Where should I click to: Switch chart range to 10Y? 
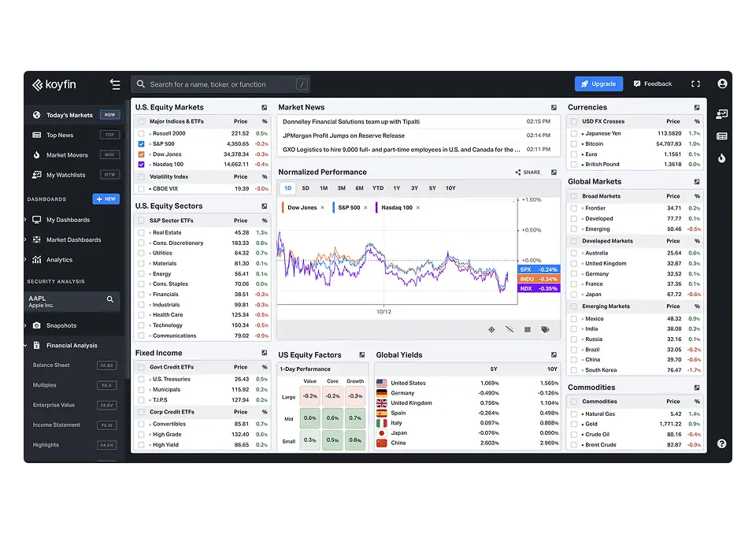450,188
